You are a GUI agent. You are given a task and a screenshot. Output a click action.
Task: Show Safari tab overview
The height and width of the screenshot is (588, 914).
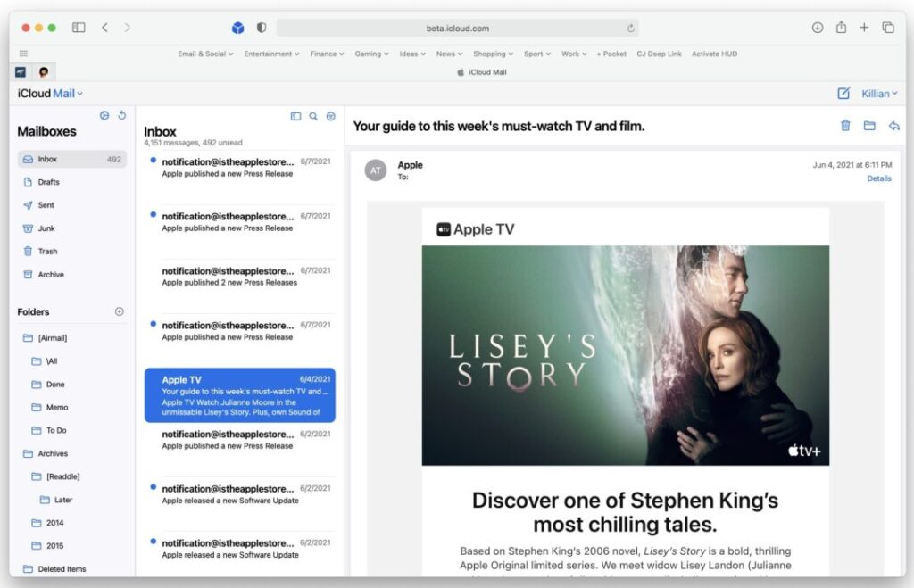click(888, 28)
